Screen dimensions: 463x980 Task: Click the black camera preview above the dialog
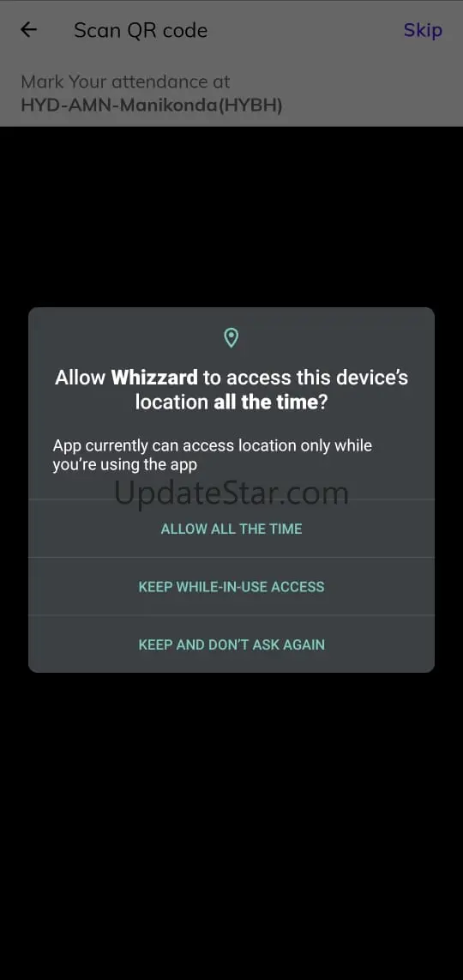(231, 216)
